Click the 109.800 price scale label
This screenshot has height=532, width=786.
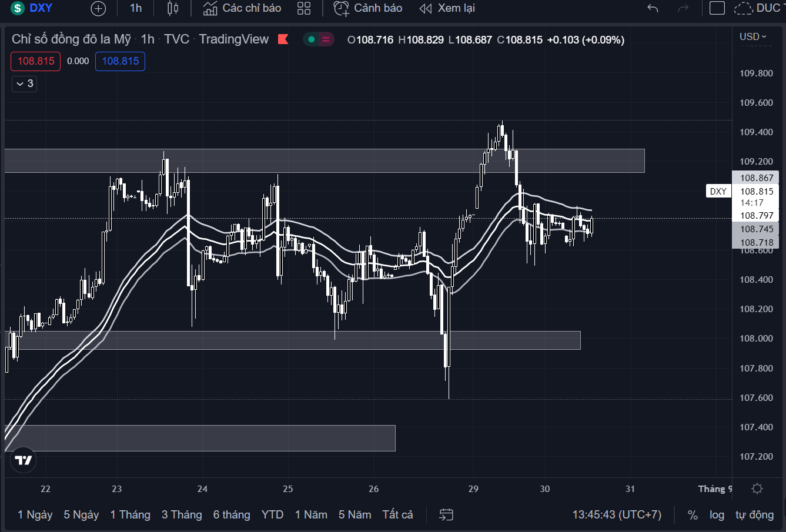[x=756, y=73]
